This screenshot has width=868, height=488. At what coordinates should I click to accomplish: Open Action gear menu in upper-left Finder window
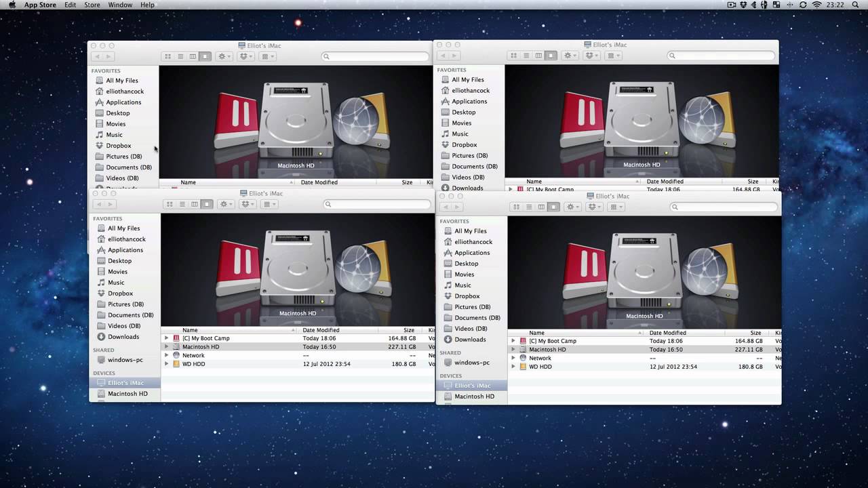[x=224, y=56]
